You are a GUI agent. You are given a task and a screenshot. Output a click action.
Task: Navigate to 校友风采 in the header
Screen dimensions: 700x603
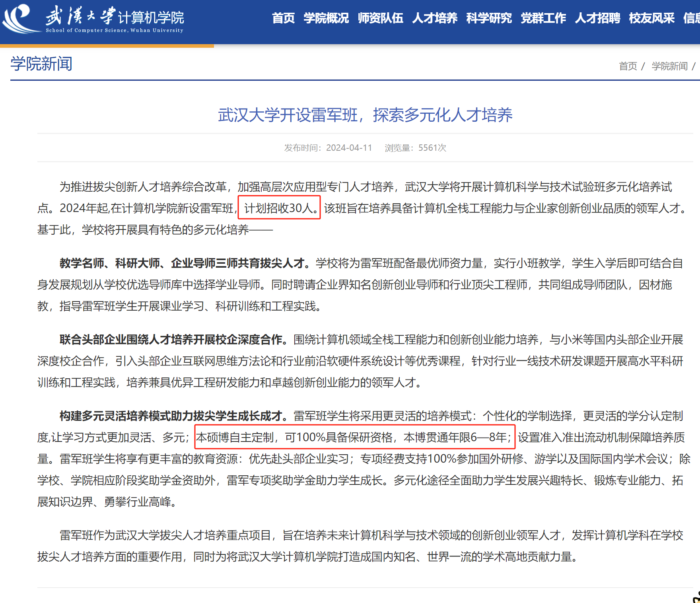[651, 18]
